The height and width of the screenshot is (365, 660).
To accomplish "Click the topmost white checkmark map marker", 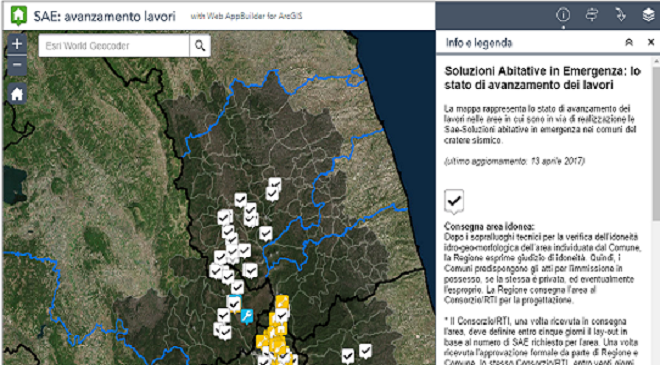I will 275,184.
